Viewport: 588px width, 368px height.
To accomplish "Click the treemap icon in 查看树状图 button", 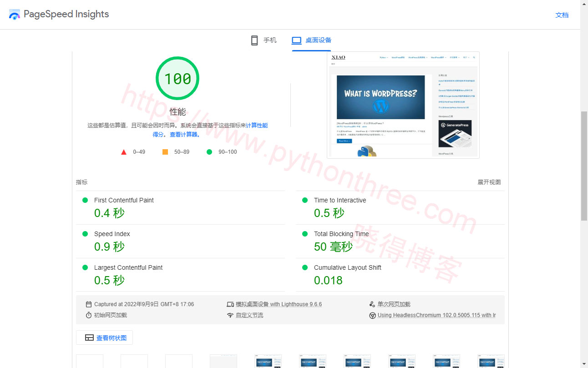I will point(89,338).
